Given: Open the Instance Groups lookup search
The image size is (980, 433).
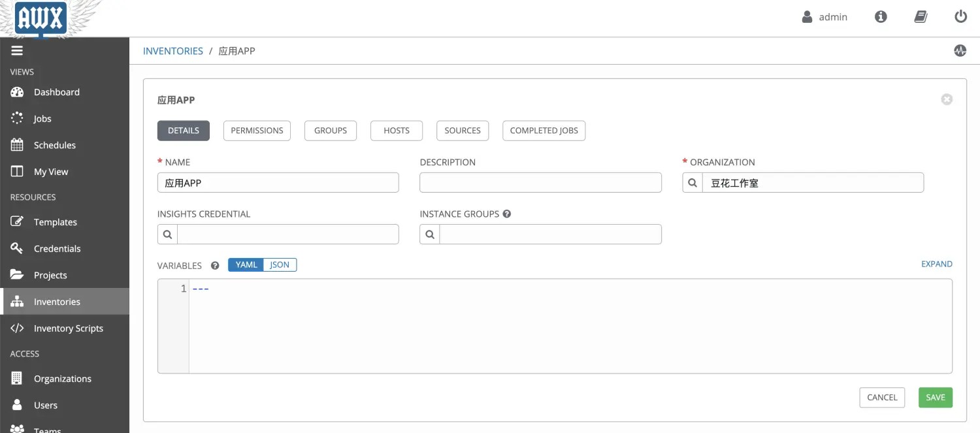Looking at the screenshot, I should 430,234.
